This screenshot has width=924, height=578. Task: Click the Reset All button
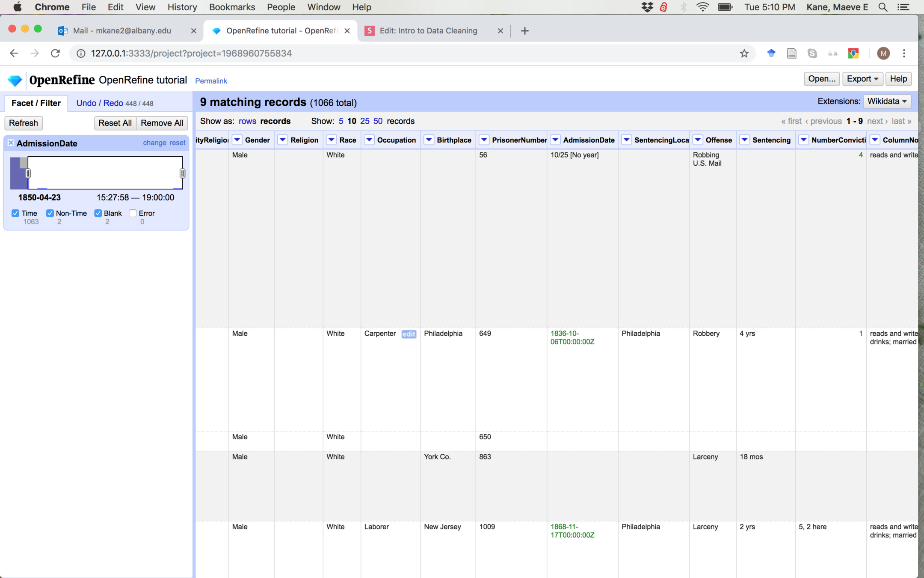pos(115,123)
